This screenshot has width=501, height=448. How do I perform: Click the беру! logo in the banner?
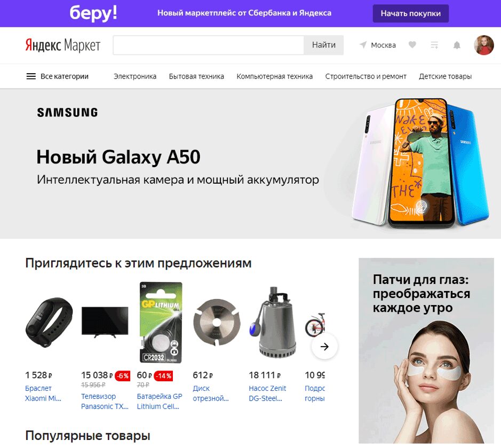tap(93, 13)
